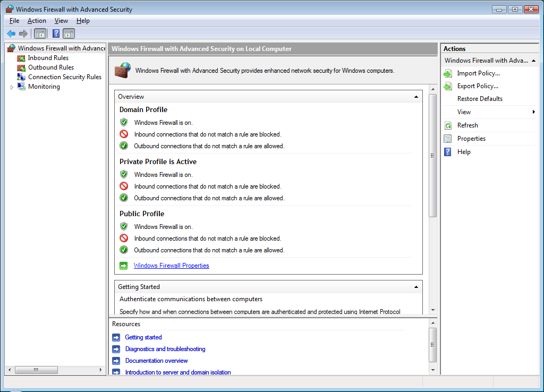Collapse the Getting Started section

(x=416, y=287)
